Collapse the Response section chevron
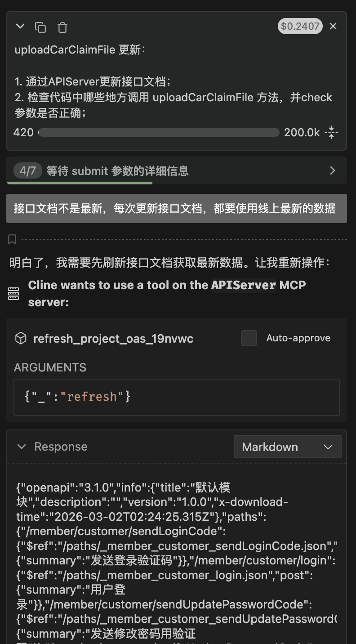Image resolution: width=356 pixels, height=644 pixels. (21, 447)
